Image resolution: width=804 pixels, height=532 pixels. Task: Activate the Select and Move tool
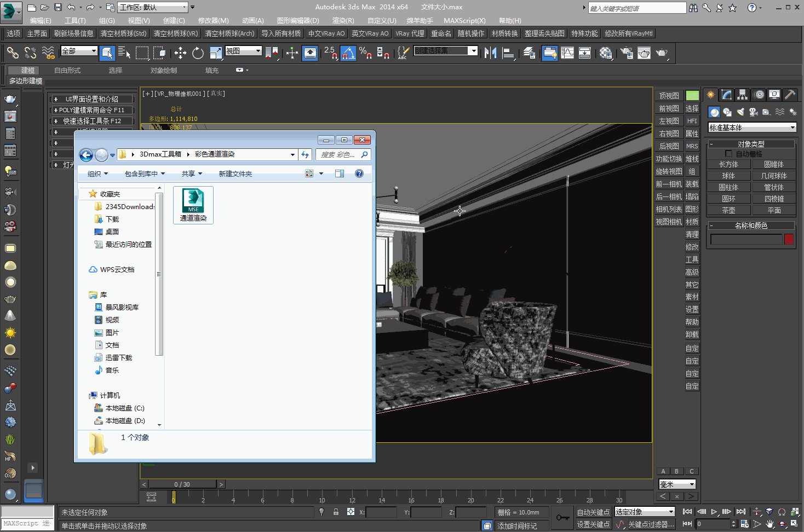180,53
